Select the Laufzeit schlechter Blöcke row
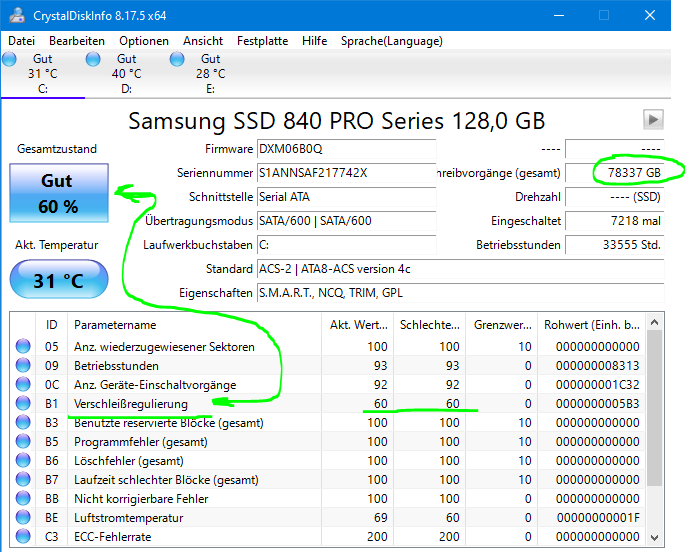This screenshot has height=552, width=685. (x=328, y=480)
